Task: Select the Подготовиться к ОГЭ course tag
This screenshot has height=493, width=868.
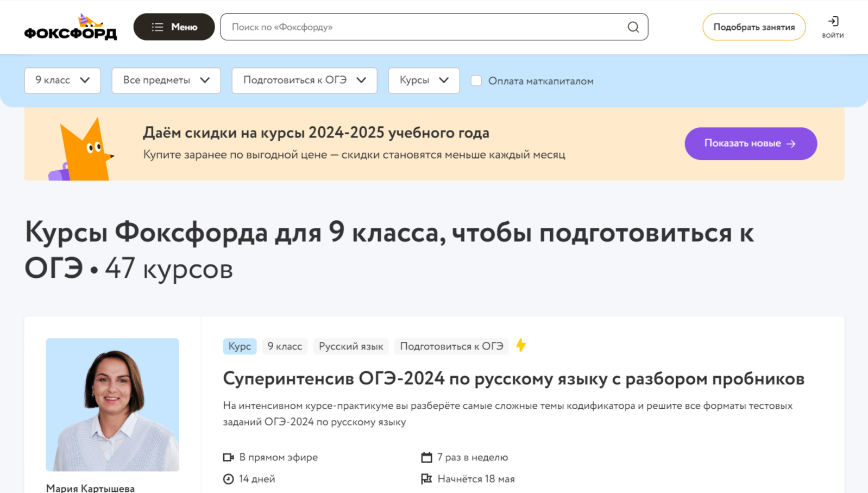Action: pos(451,346)
